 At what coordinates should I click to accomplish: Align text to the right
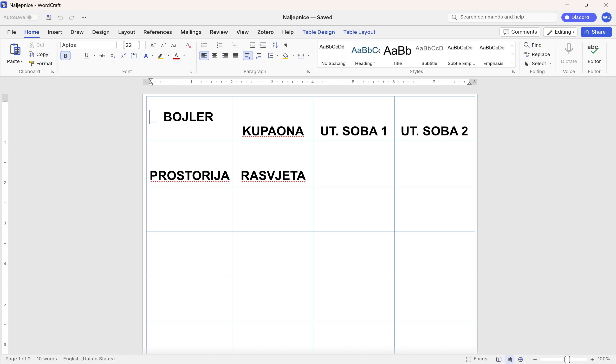point(225,56)
